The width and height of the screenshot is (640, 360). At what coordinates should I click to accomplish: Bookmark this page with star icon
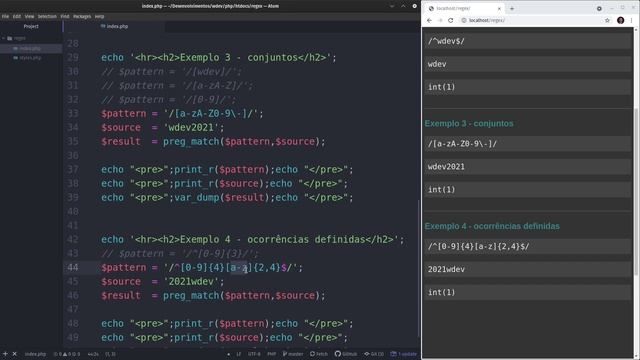pos(607,20)
